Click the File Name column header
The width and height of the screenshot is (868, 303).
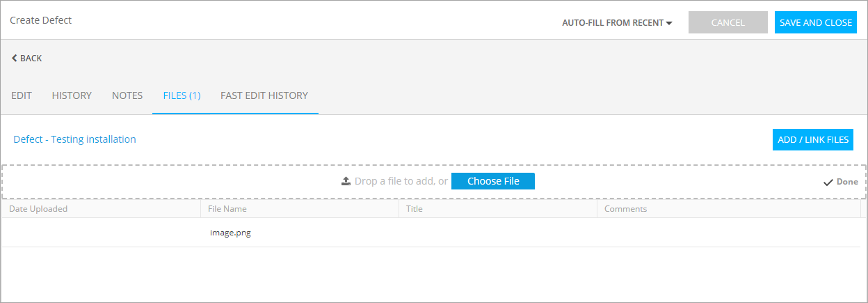[227, 209]
